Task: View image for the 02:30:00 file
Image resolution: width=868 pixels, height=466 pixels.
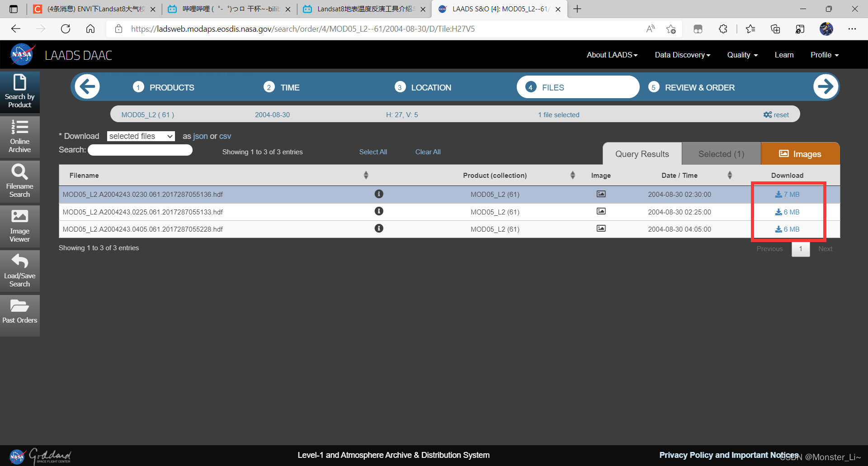Action: [601, 194]
